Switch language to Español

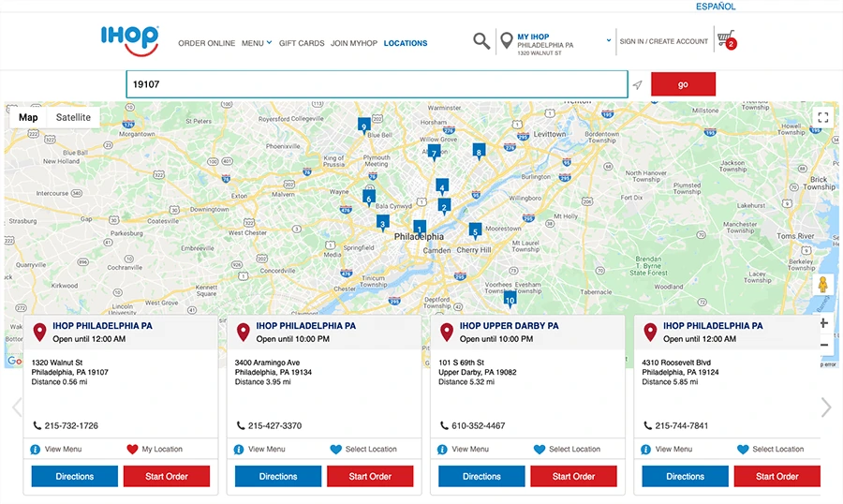pyautogui.click(x=716, y=7)
